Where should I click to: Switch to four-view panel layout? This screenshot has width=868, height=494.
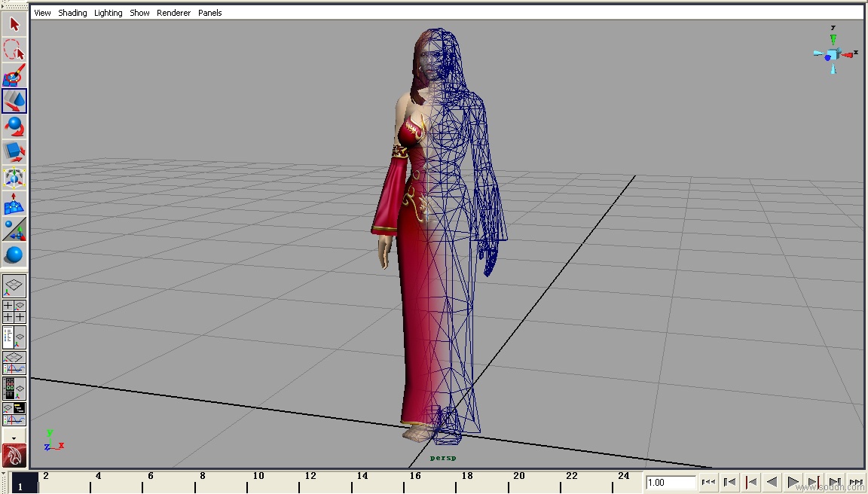coord(14,312)
